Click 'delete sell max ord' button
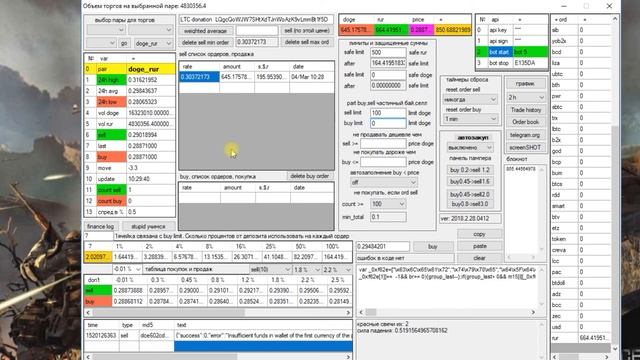640x360 pixels. click(x=307, y=42)
